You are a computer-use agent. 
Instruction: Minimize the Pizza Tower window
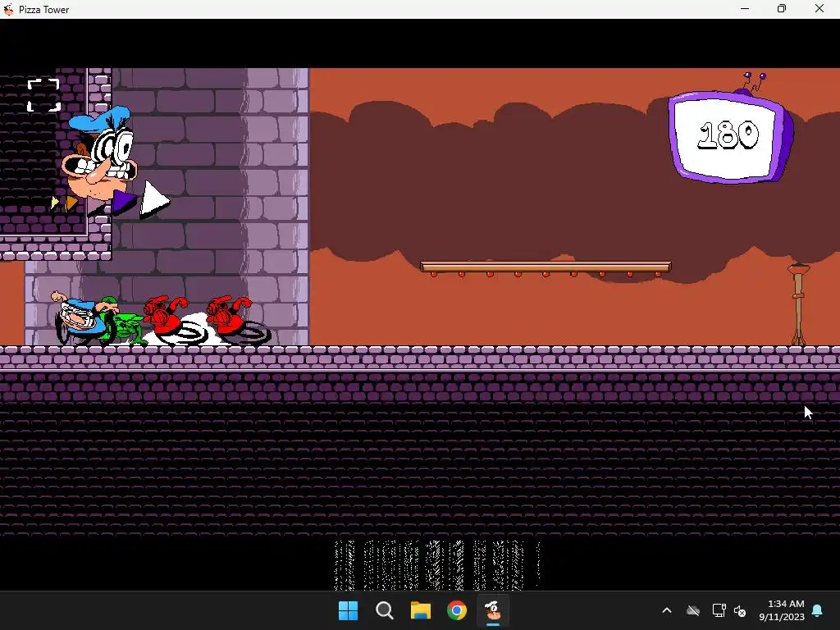click(x=745, y=8)
